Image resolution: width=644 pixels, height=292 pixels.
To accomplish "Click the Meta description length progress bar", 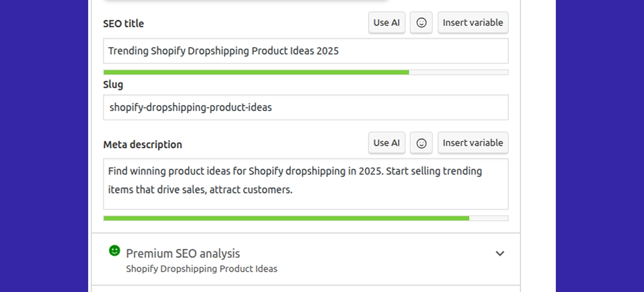I will coord(305,219).
